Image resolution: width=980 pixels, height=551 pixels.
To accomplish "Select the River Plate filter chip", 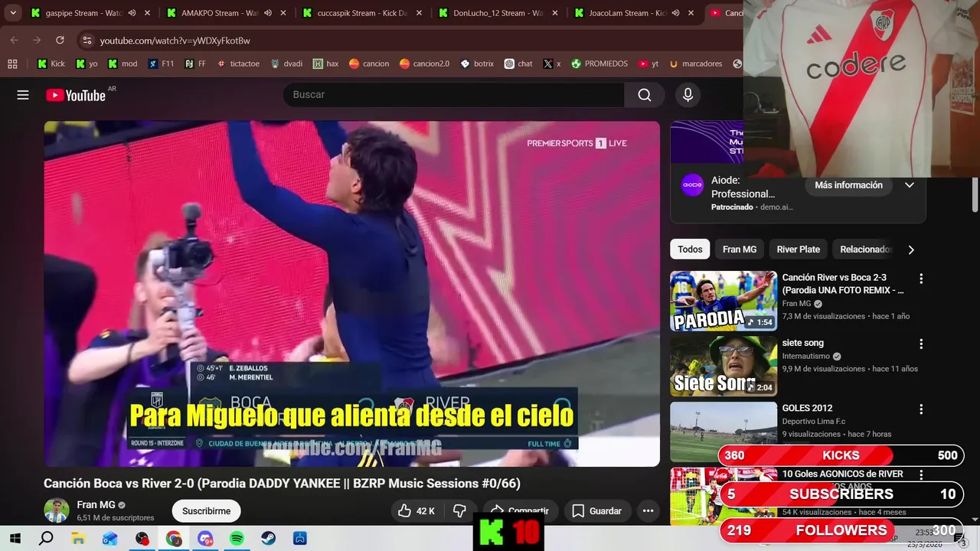I will click(798, 249).
